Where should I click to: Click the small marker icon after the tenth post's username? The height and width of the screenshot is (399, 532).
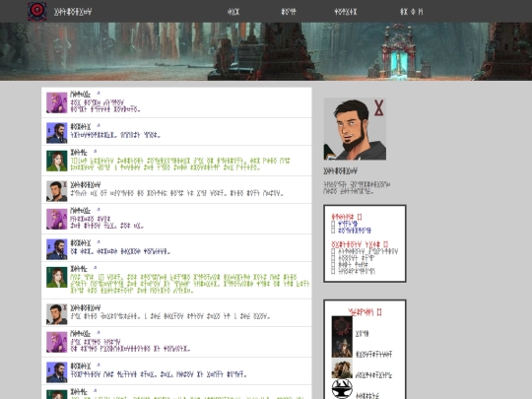click(99, 366)
